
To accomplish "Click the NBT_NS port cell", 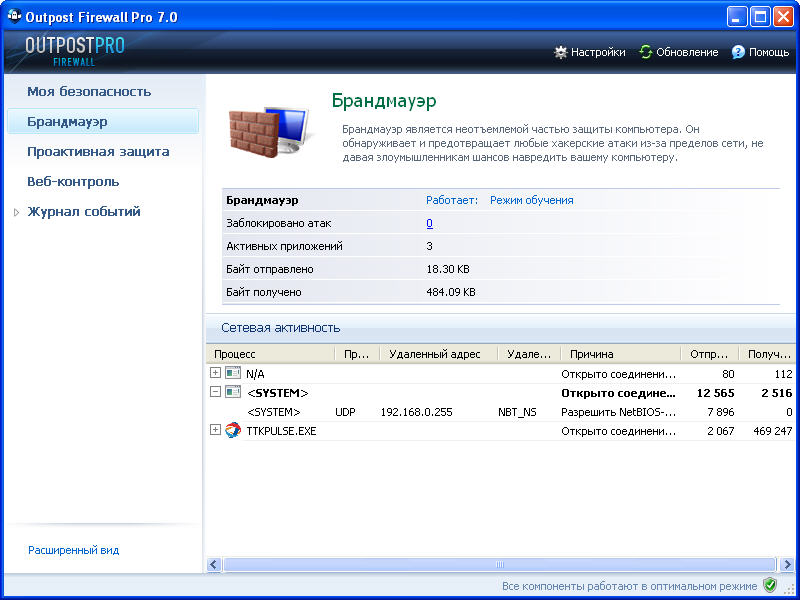I will pyautogui.click(x=517, y=412).
